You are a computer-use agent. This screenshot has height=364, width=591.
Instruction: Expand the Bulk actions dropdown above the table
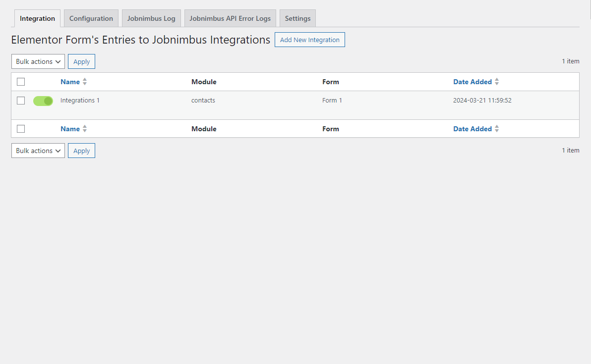(38, 61)
